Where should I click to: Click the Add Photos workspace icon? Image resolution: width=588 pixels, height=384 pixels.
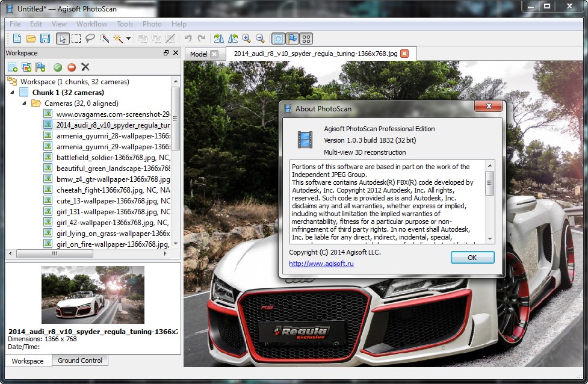26,67
